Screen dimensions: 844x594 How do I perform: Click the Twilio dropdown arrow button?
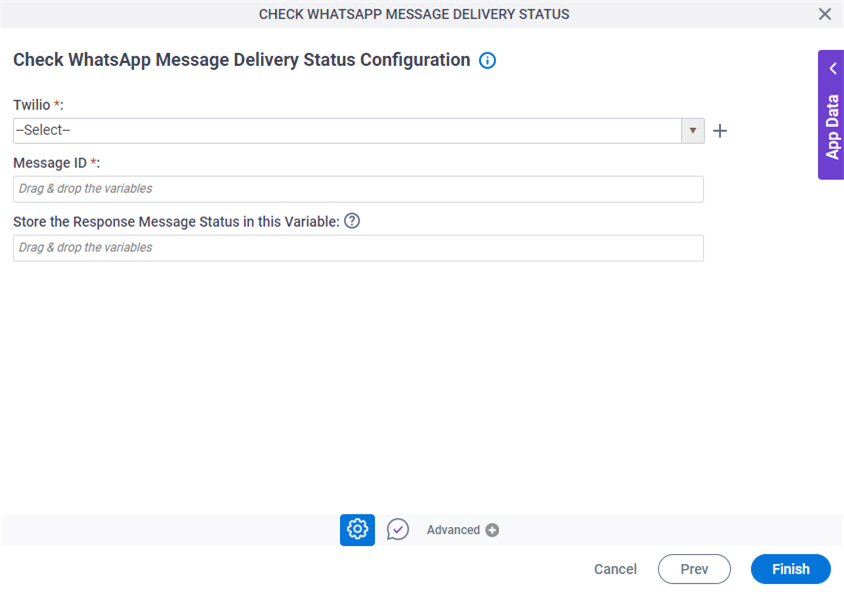tap(692, 131)
